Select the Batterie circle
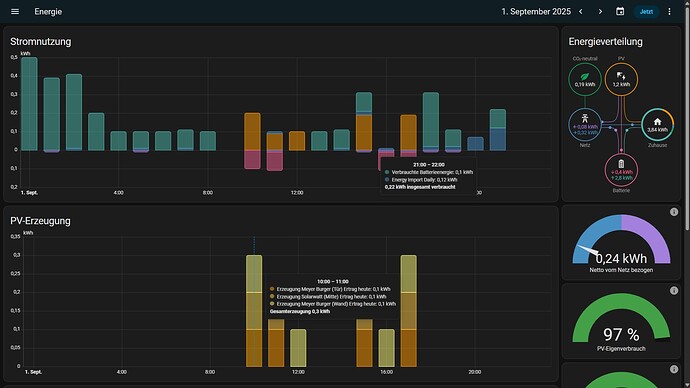The height and width of the screenshot is (388, 690). pos(621,171)
